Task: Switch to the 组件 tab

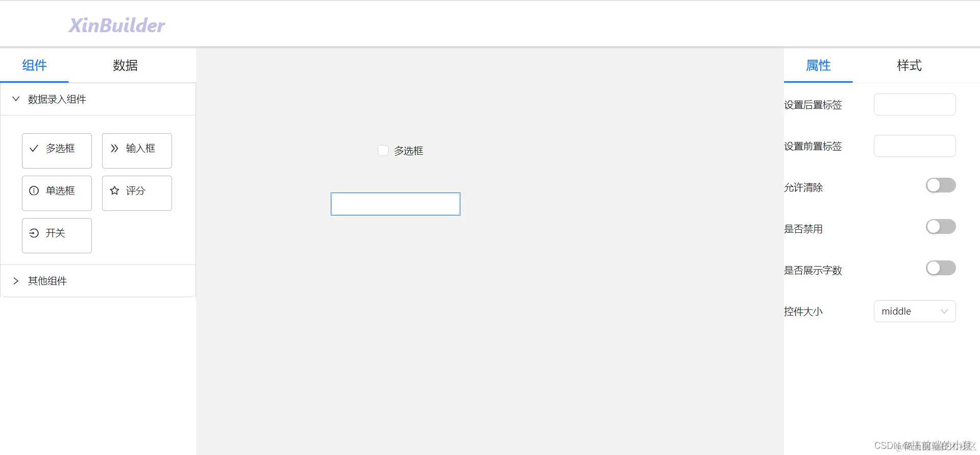Action: click(34, 65)
